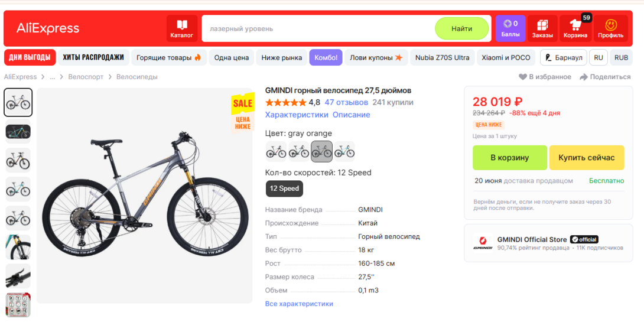The height and width of the screenshot is (335, 644).
Task: Click the В корзину button
Action: tap(509, 158)
